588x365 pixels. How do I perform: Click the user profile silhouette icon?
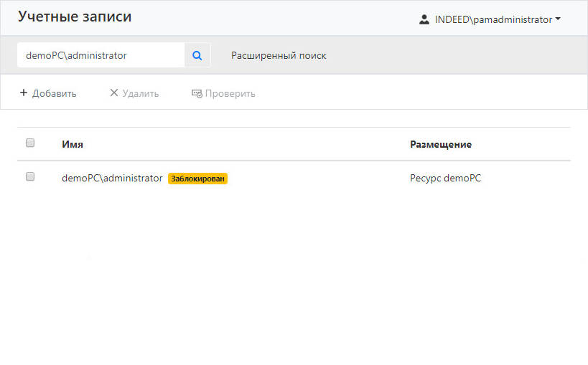tap(424, 19)
